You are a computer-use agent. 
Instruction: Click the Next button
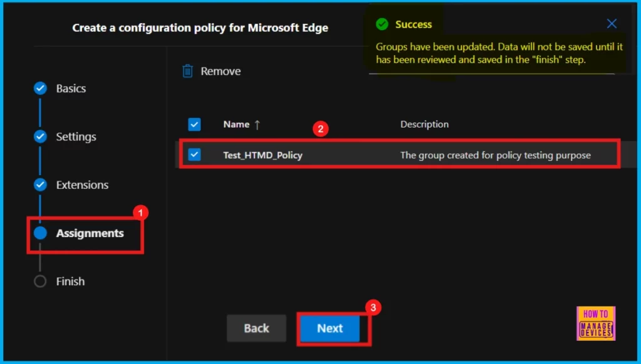pyautogui.click(x=330, y=328)
